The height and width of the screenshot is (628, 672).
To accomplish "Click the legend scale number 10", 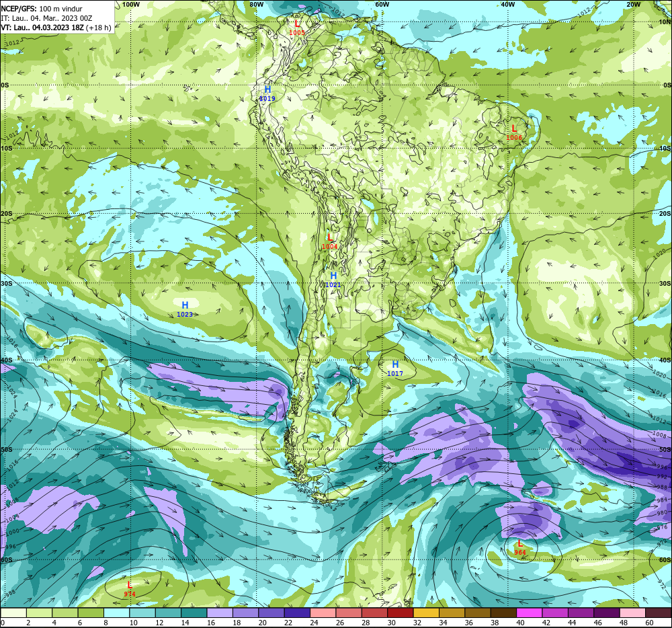I will click(x=133, y=623).
